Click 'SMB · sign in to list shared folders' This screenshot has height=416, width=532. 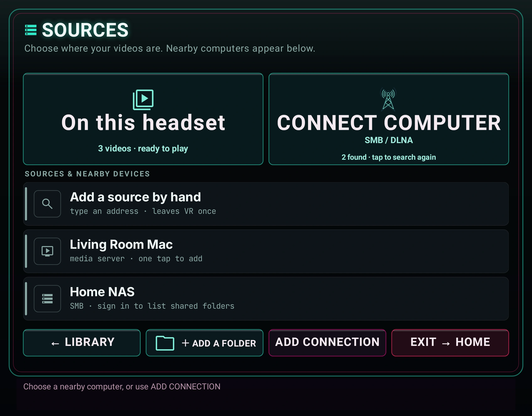pyautogui.click(x=152, y=306)
